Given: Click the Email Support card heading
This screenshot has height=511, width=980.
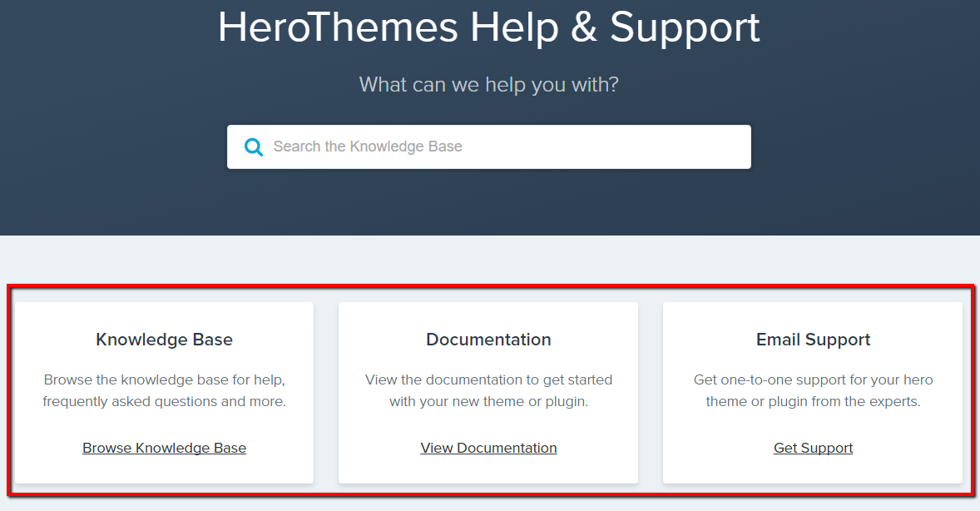Looking at the screenshot, I should 813,340.
